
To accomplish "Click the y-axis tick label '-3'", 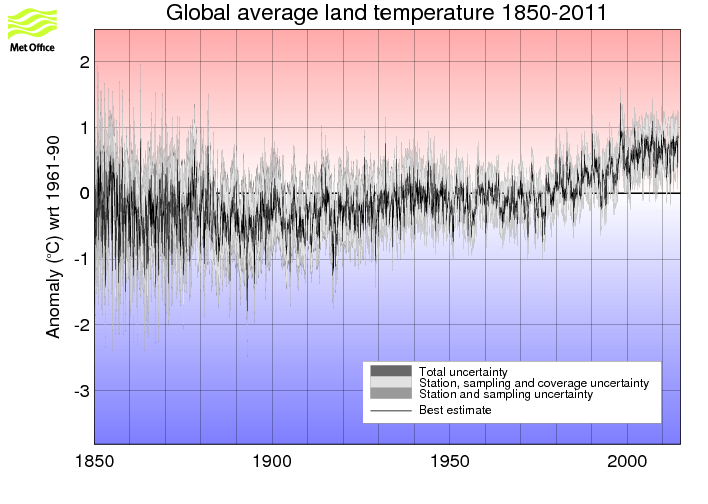I will 82,391.
